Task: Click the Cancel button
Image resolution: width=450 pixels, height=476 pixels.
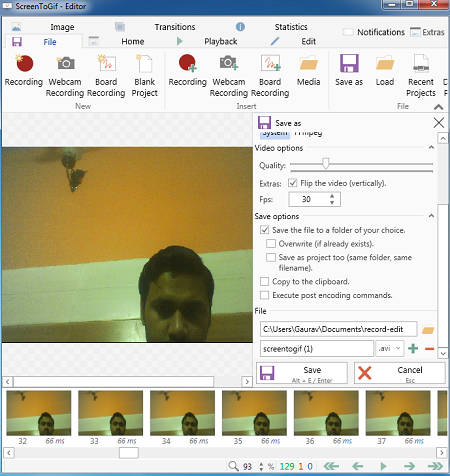Action: (400, 373)
